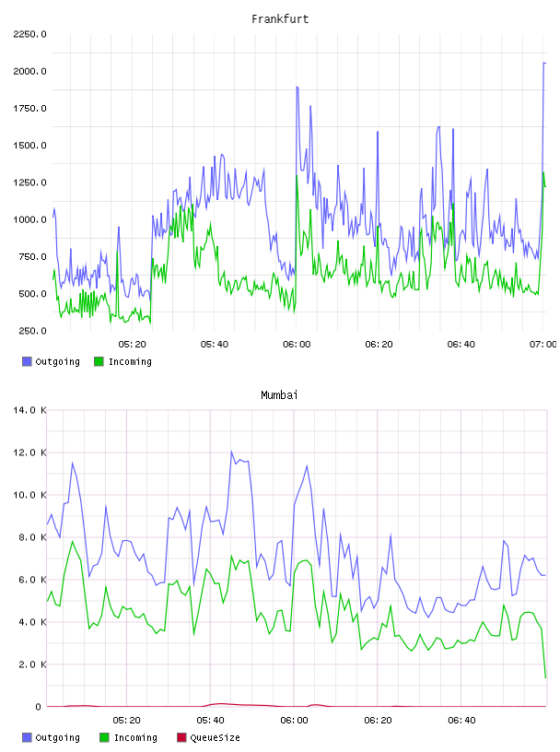Click the 750.0 y-axis label in Frankfurt chart

(x=32, y=256)
